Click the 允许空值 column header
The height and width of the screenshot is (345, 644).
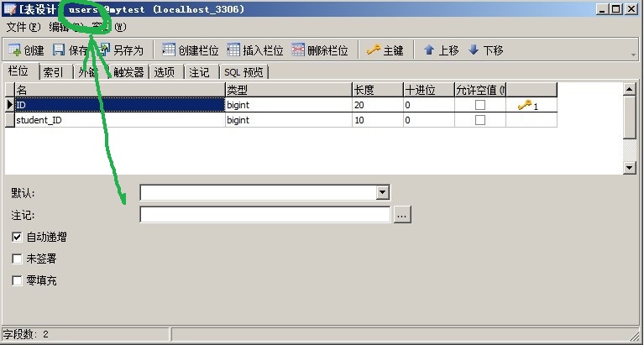480,90
